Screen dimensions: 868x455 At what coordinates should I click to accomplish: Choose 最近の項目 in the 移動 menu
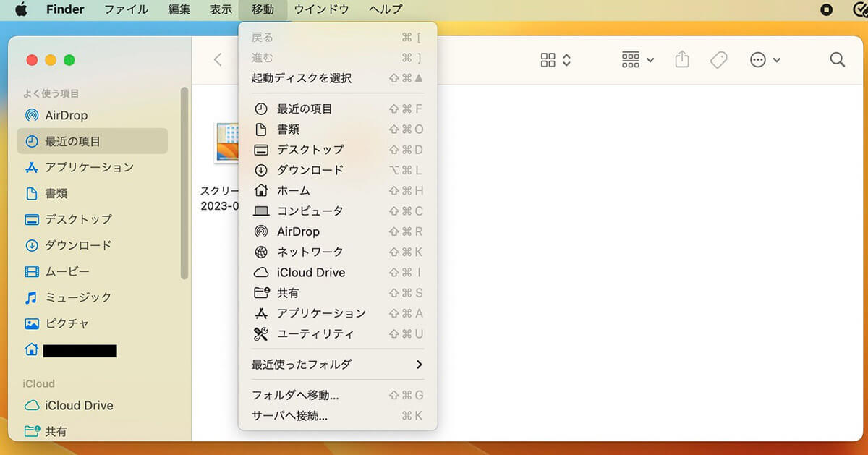tap(337, 109)
